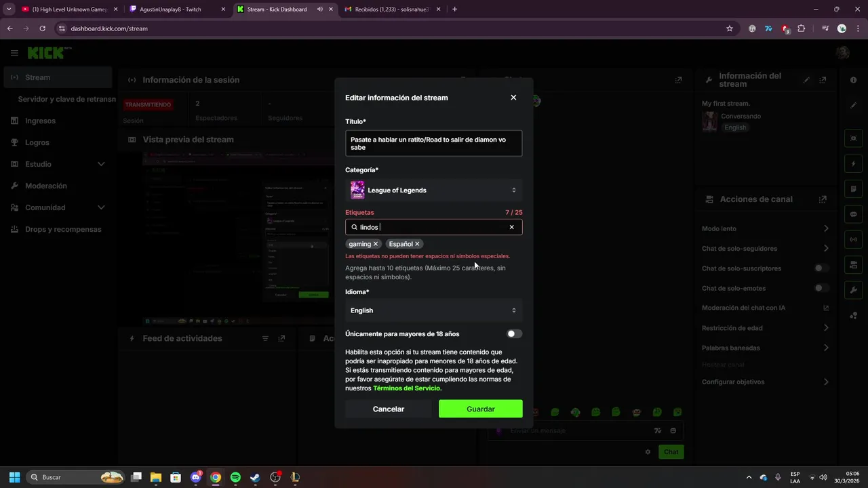The image size is (868, 488).
Task: Click the chat bubble icon in right toolbar
Action: point(853,213)
